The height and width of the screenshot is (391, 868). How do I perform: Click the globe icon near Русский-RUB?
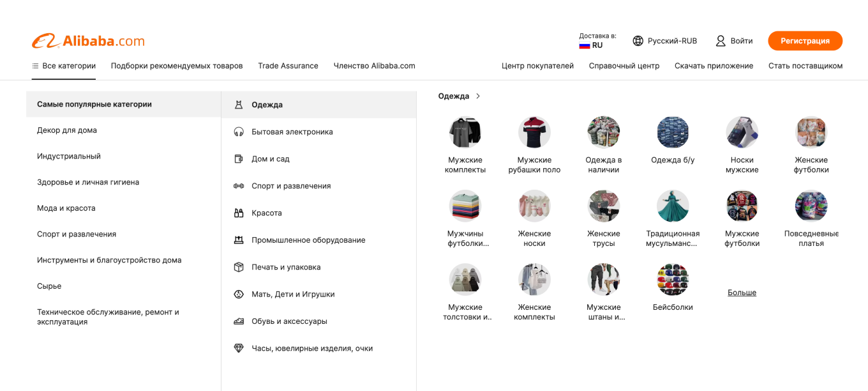click(638, 40)
